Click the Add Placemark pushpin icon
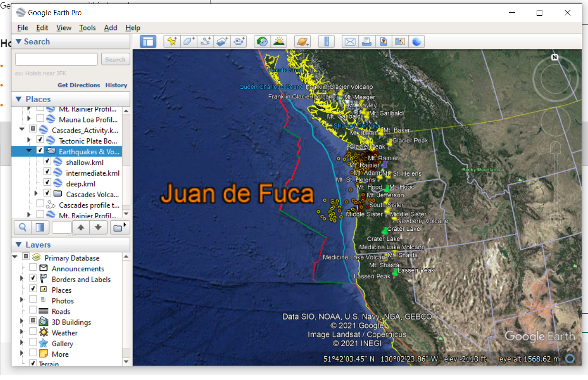Viewport: 588px width, 380px height. pyautogui.click(x=172, y=41)
